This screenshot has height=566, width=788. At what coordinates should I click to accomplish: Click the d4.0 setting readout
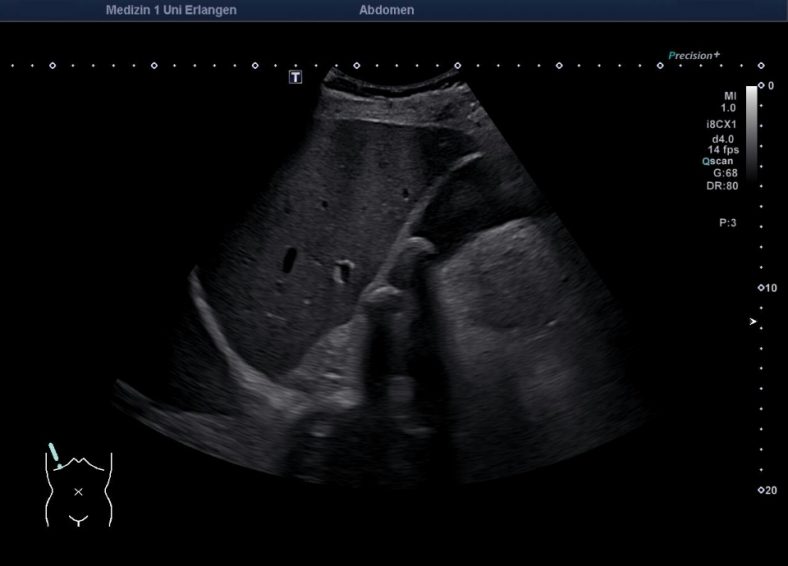pyautogui.click(x=722, y=138)
